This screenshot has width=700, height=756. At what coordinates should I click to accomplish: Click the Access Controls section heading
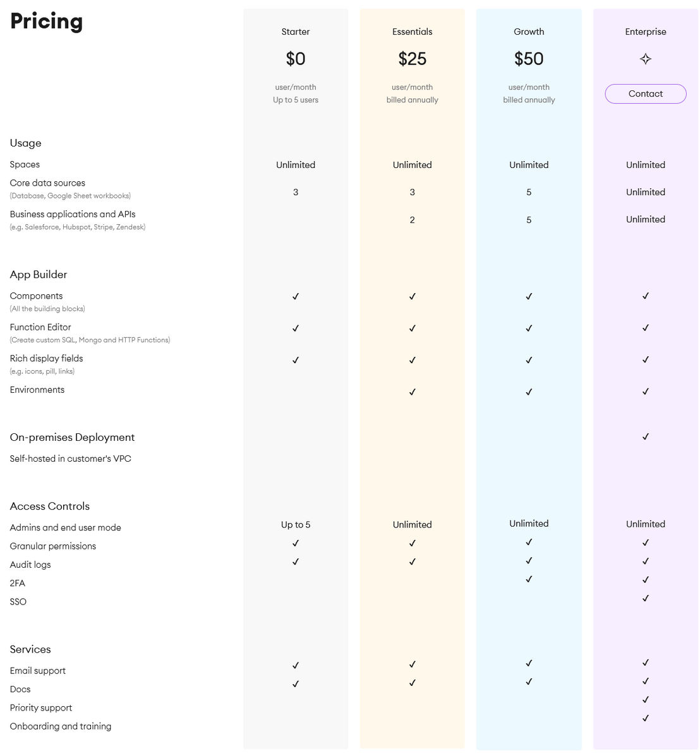(x=50, y=507)
